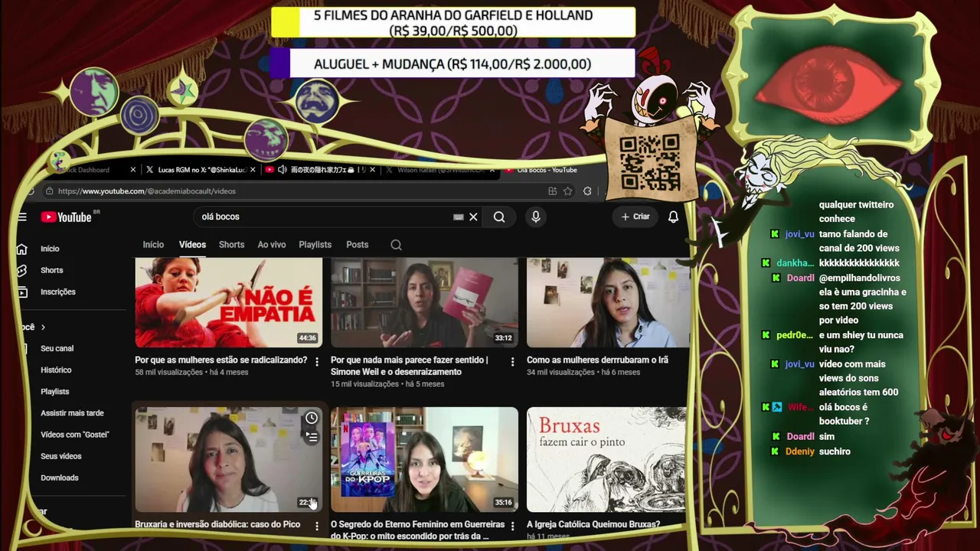The height and width of the screenshot is (551, 980).
Task: Open Histórico in the sidebar
Action: point(56,370)
